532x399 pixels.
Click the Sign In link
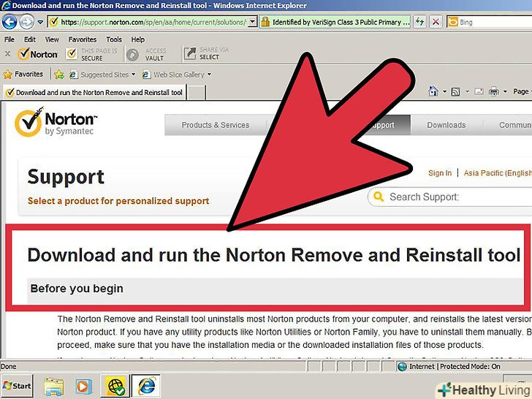(440, 173)
